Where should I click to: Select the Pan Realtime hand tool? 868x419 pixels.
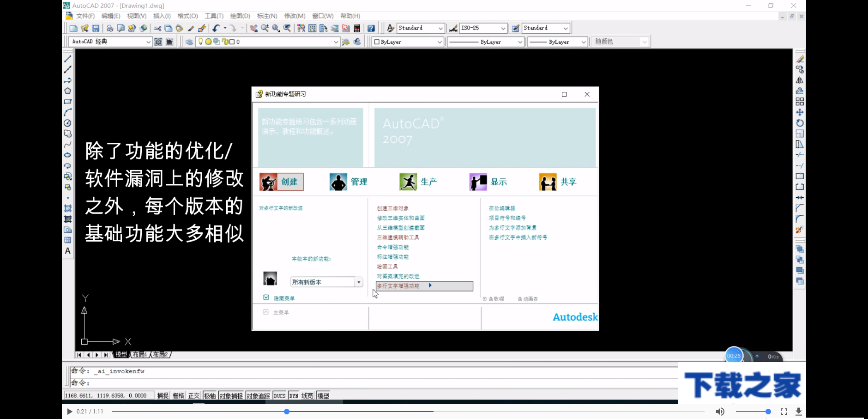pyautogui.click(x=254, y=28)
